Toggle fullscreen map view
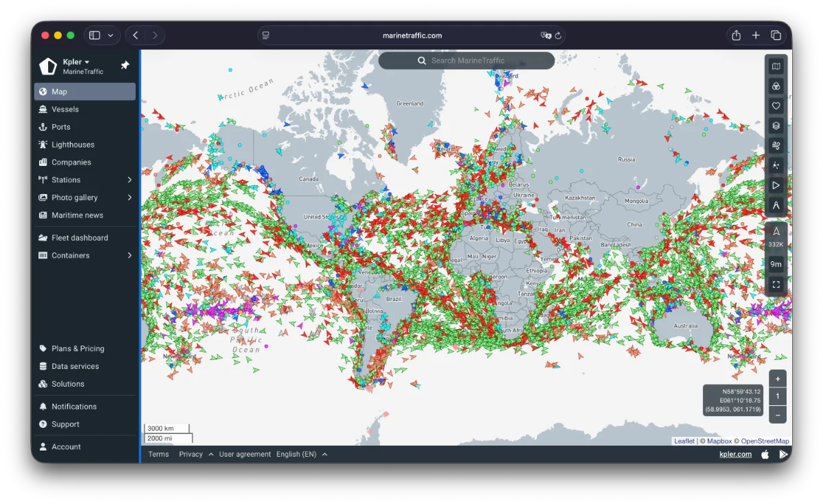 776,284
